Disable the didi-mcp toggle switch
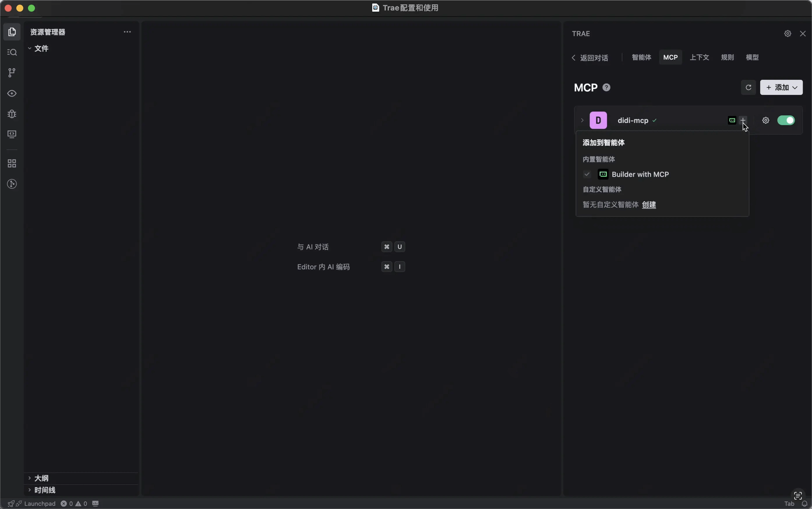Viewport: 812px width, 509px height. (x=786, y=121)
